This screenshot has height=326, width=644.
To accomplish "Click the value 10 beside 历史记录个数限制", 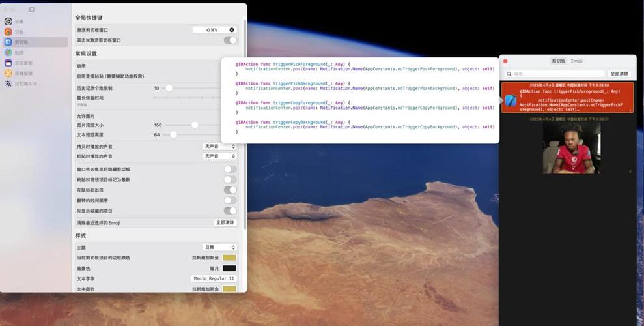I will tap(156, 88).
